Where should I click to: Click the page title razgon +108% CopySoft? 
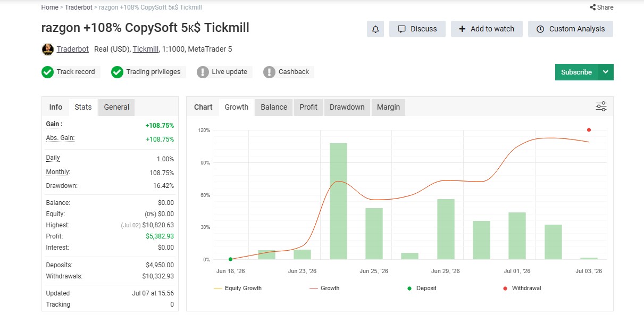point(145,28)
